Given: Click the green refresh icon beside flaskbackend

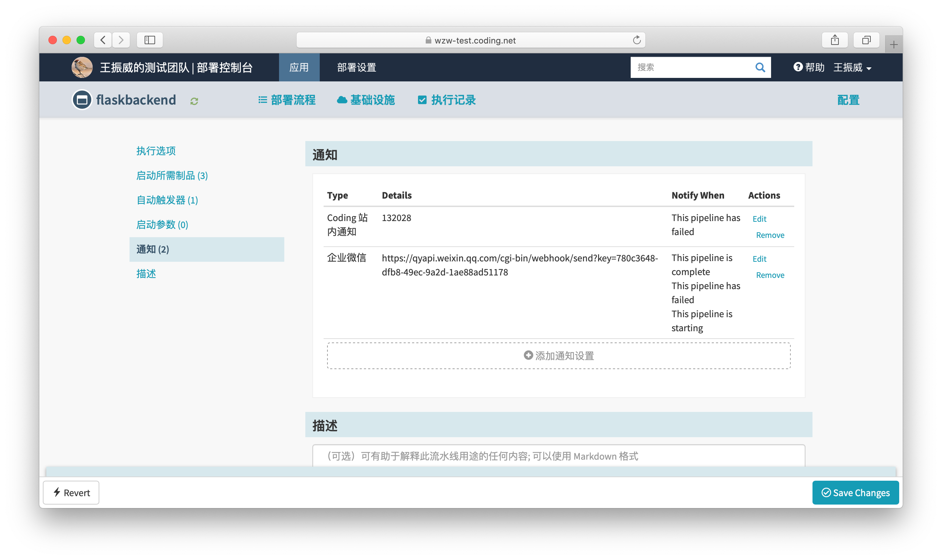Looking at the screenshot, I should [194, 101].
